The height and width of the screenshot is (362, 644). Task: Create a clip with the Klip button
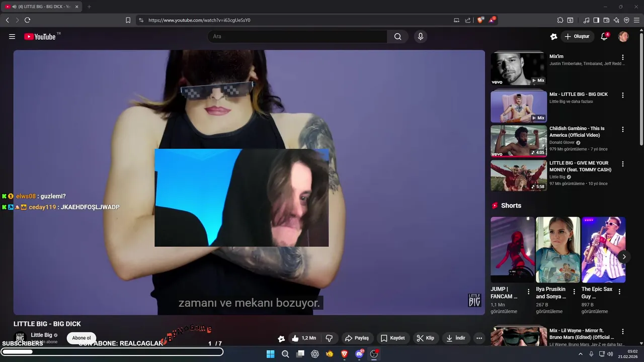pos(426,338)
